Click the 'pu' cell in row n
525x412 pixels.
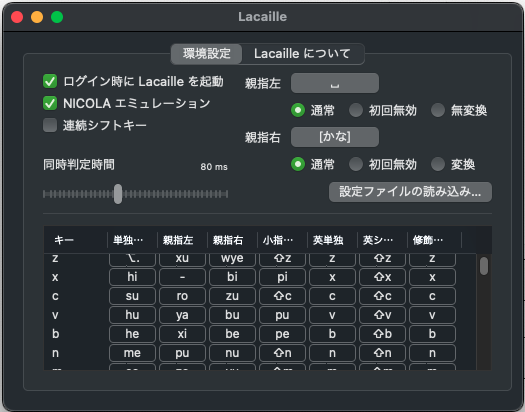point(182,353)
